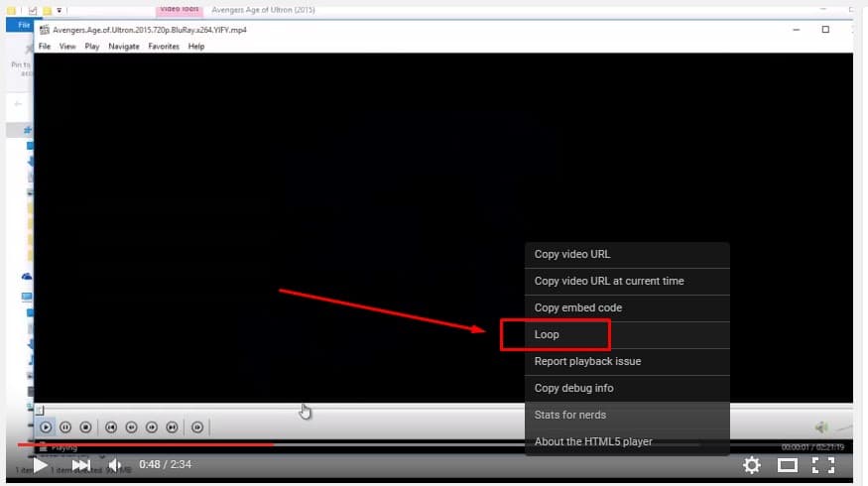The height and width of the screenshot is (486, 868).
Task: Click the red YouTube progress bar
Action: click(x=149, y=444)
